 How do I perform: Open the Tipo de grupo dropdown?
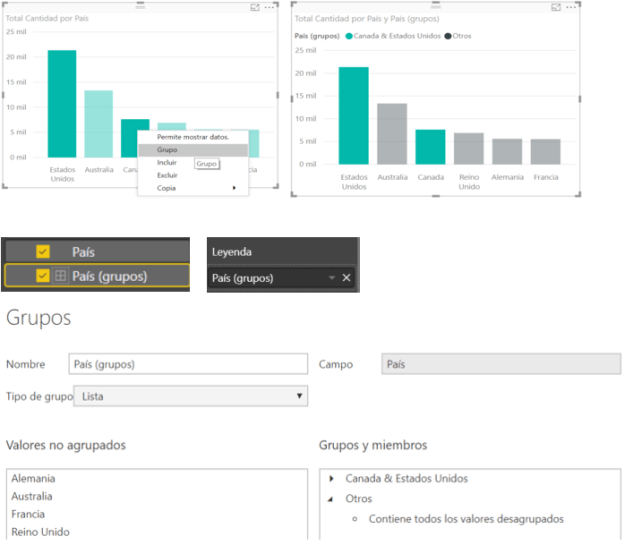pos(299,397)
